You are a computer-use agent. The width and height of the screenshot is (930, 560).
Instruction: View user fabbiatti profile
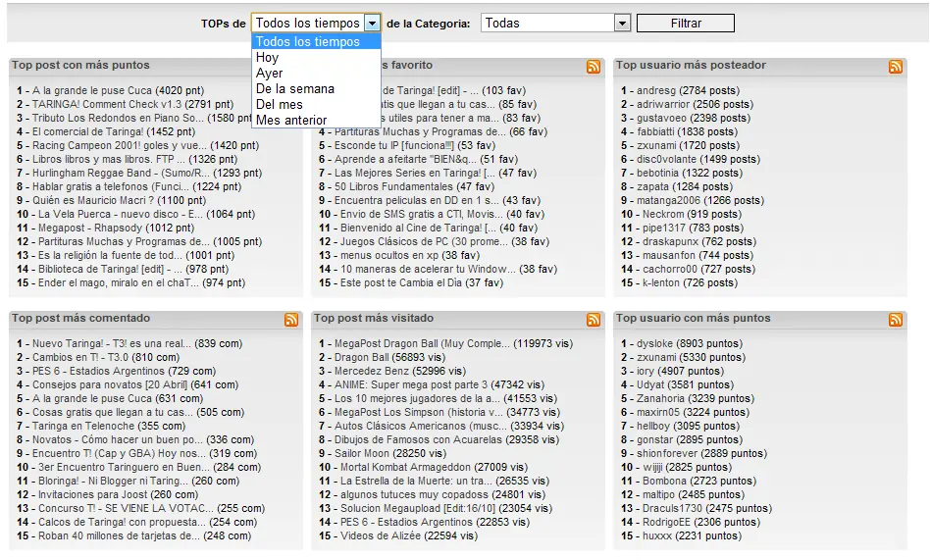(655, 131)
